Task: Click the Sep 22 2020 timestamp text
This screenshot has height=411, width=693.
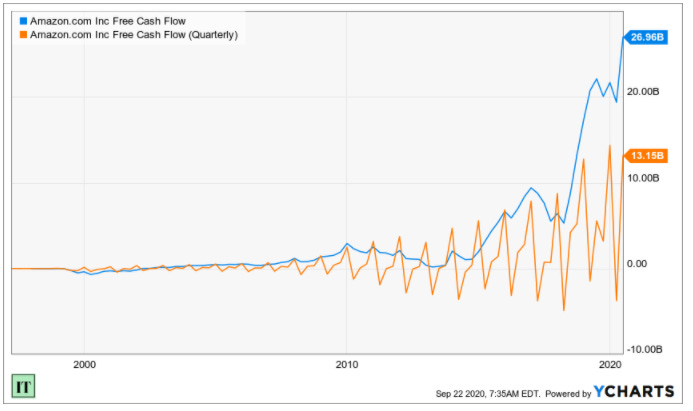Action: (488, 394)
